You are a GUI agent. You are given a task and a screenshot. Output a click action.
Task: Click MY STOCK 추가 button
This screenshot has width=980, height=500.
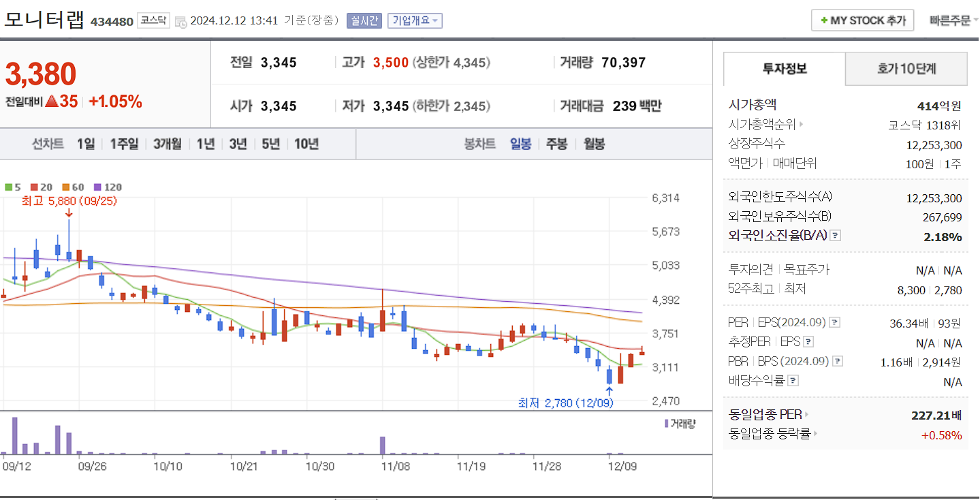point(862,20)
